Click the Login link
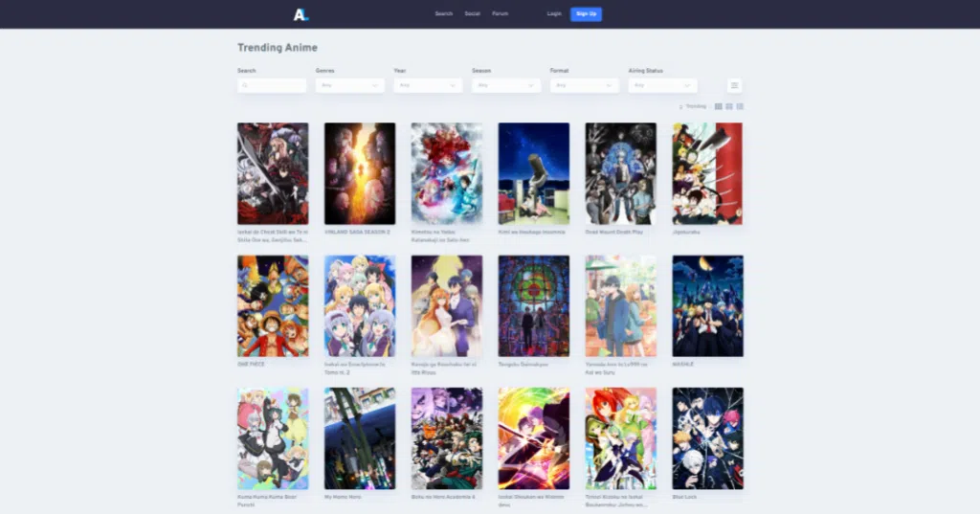 554,13
